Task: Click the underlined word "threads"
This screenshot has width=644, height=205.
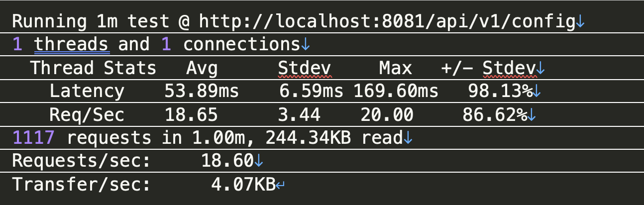Action: (x=71, y=45)
